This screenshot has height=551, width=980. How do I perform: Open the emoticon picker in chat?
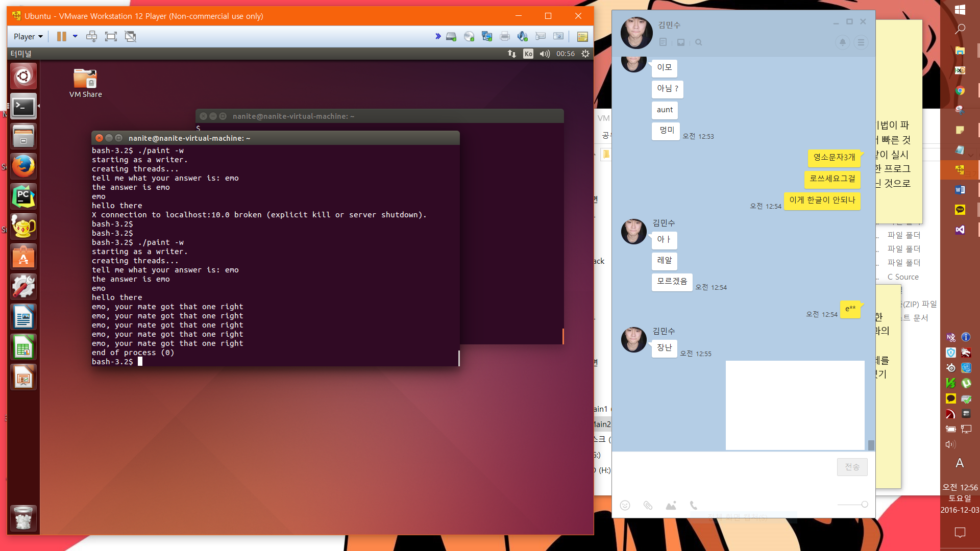625,505
